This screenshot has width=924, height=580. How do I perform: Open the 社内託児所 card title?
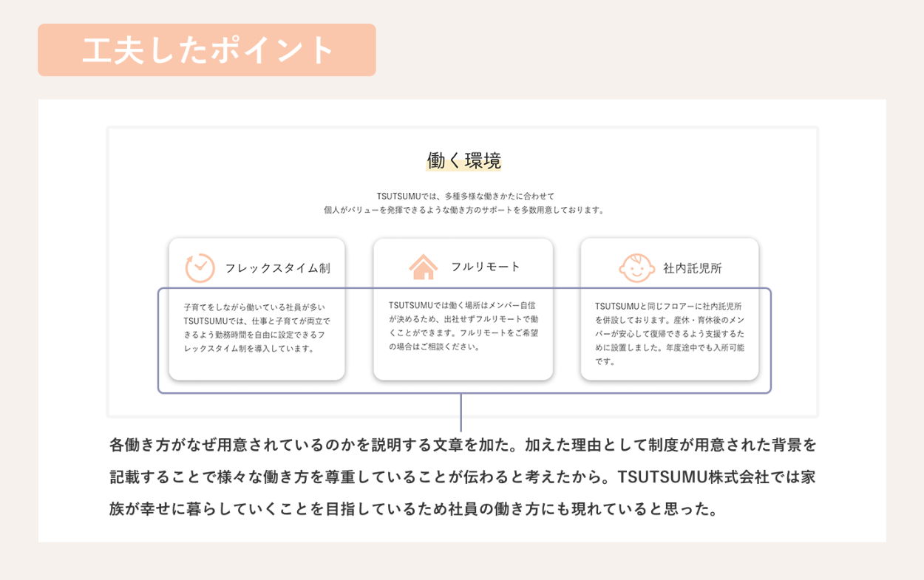click(692, 268)
